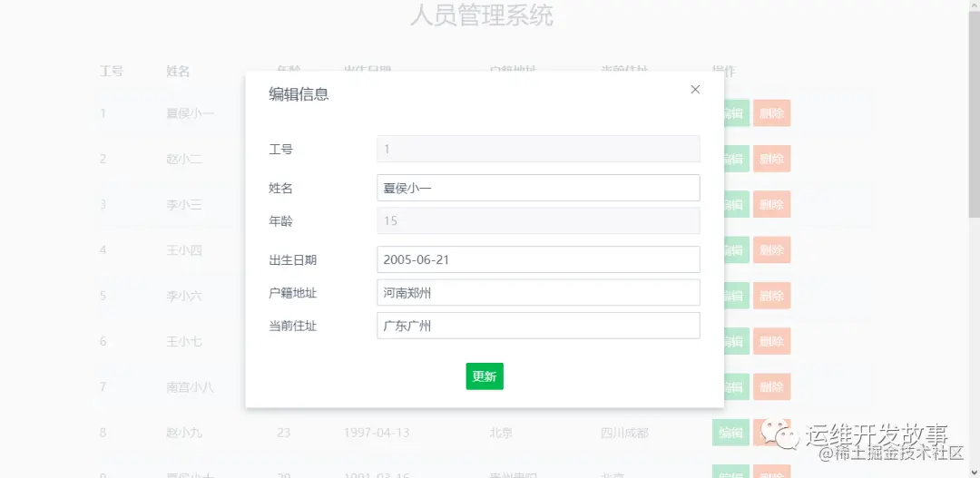Click the disabled 年龄 field showing 15

538,220
